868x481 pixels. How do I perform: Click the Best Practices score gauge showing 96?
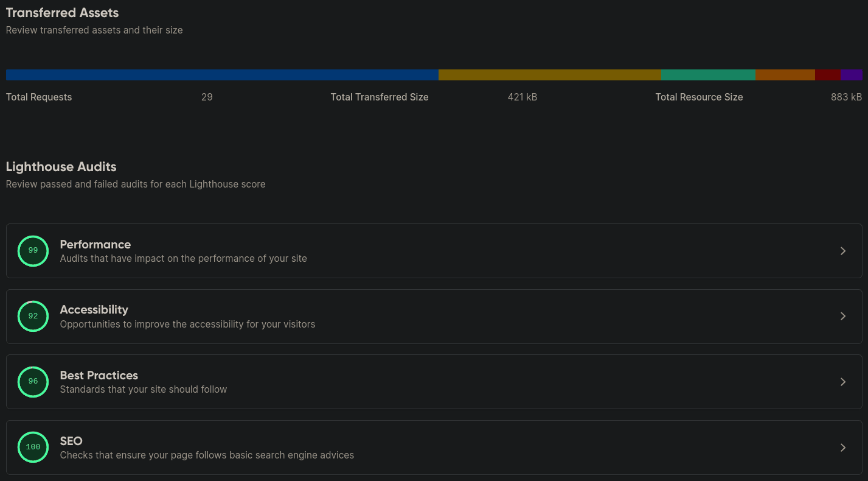tap(33, 382)
